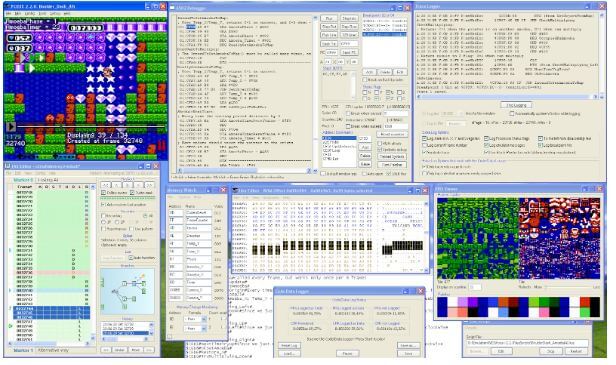The image size is (616, 365).
Task: Select the green playback cursor arrow in the Piano Roll
Action: pyautogui.click(x=11, y=326)
